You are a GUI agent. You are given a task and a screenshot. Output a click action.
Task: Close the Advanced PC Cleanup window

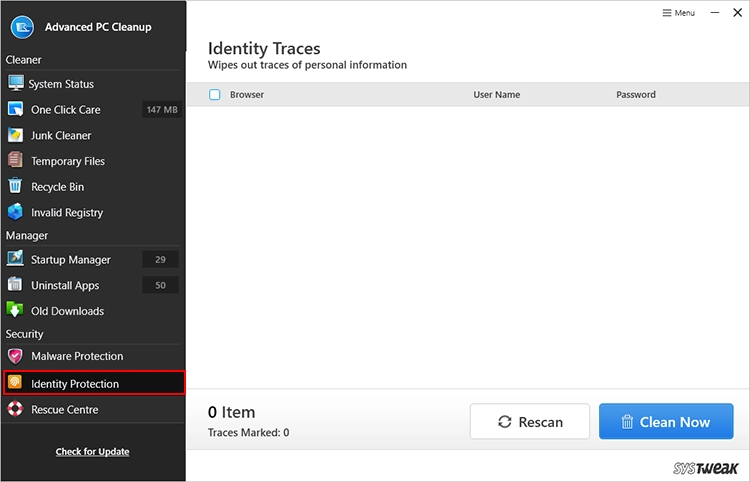click(738, 13)
